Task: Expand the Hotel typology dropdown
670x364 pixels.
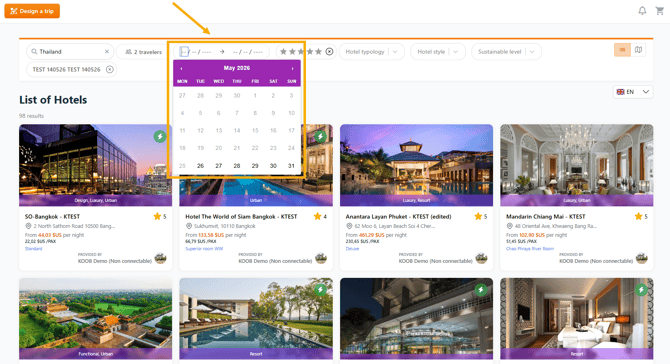Action: tap(371, 52)
